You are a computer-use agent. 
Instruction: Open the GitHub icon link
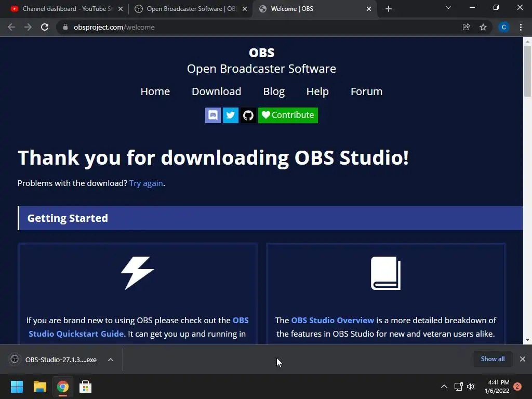pos(248,115)
